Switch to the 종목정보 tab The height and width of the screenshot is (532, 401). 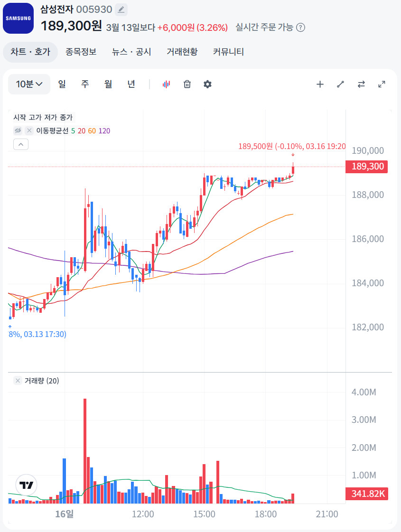(81, 52)
